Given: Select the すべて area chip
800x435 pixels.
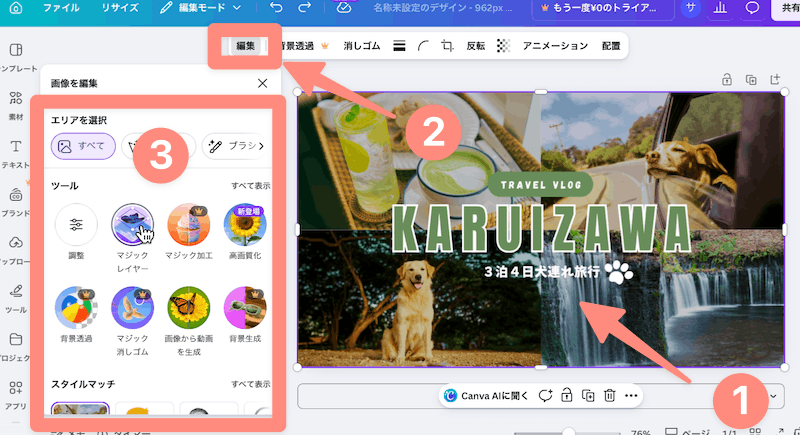Looking at the screenshot, I should [x=83, y=146].
